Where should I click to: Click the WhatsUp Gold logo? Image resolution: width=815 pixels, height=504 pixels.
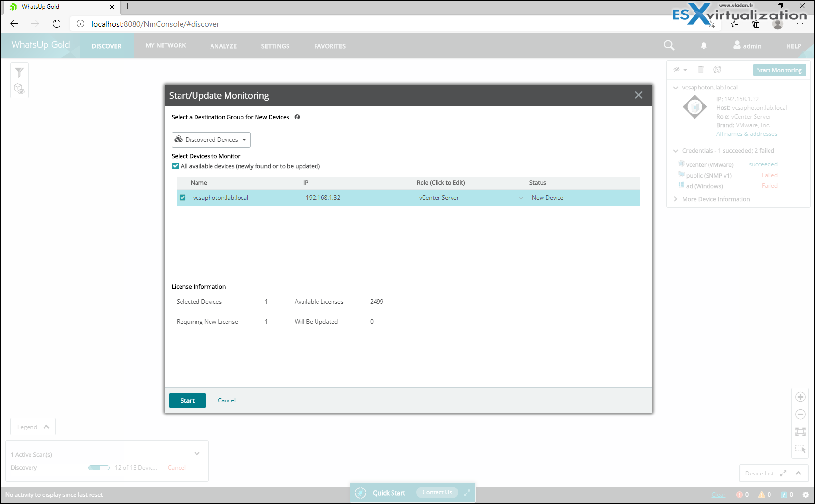(x=41, y=45)
